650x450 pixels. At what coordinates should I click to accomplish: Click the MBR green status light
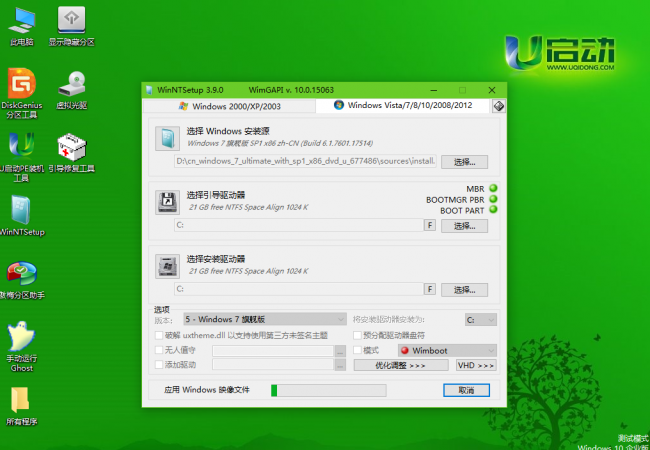click(493, 188)
